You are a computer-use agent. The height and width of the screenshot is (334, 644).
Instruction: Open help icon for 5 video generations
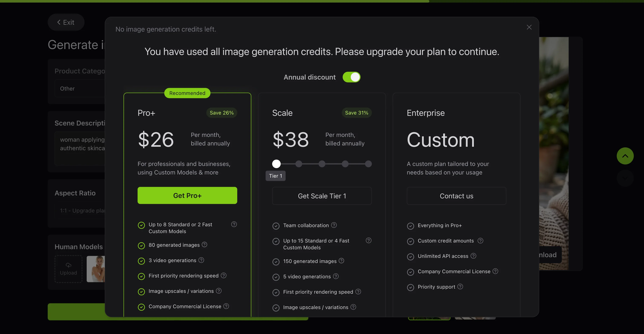tap(336, 276)
